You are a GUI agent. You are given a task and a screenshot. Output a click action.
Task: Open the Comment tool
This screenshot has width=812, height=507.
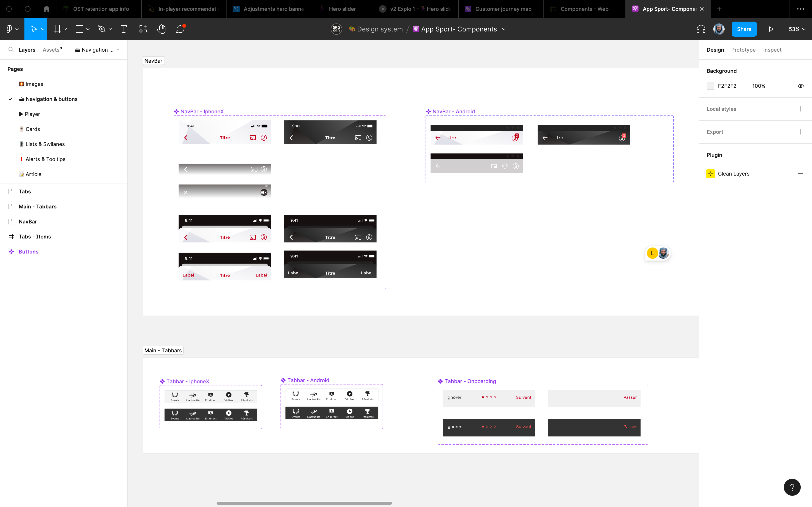coord(180,29)
